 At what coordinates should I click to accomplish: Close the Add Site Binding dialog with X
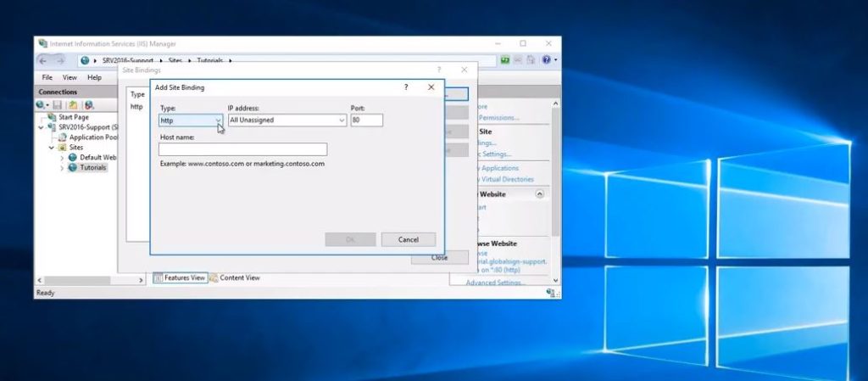[431, 87]
